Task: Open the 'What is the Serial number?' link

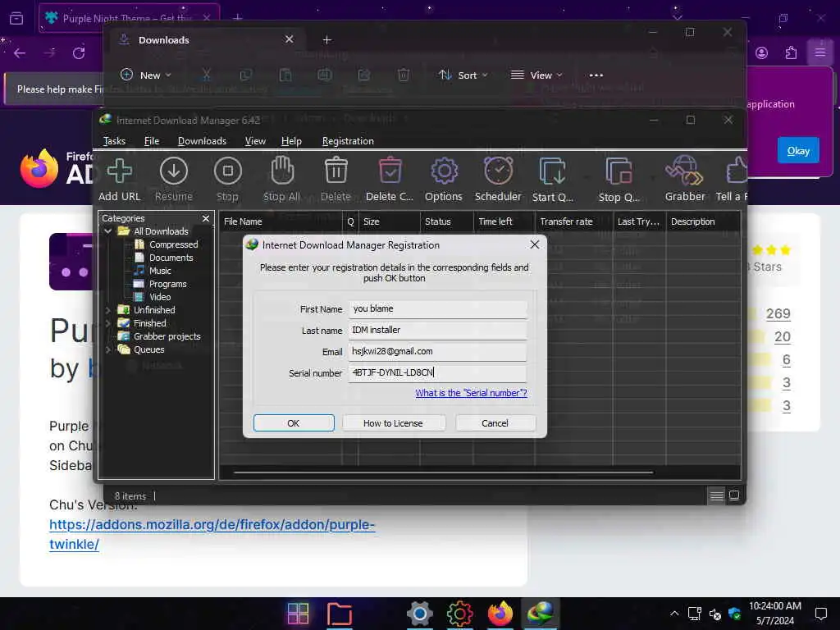Action: point(471,393)
